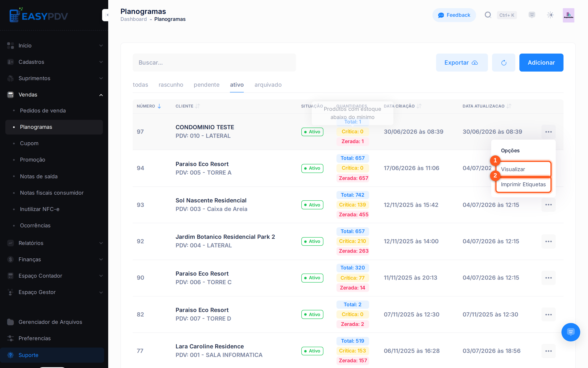Click Sol Nascente Residencial client name
This screenshot has height=368, width=588.
coord(211,200)
